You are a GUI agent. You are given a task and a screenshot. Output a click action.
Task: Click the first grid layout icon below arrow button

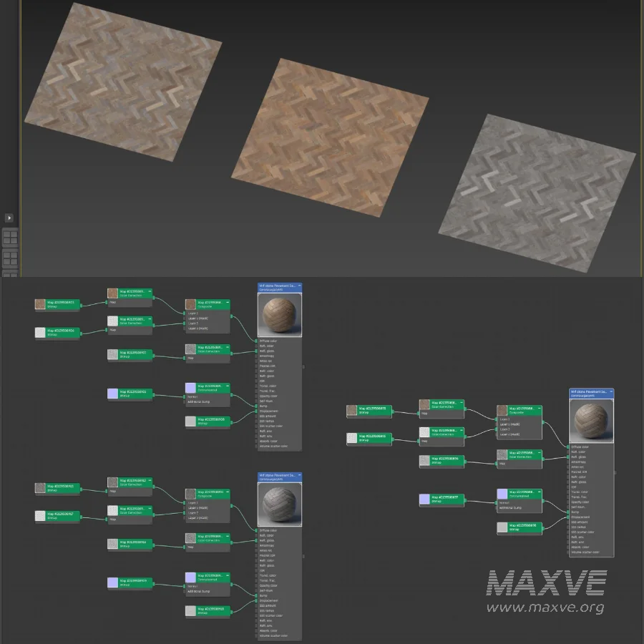coord(10,238)
